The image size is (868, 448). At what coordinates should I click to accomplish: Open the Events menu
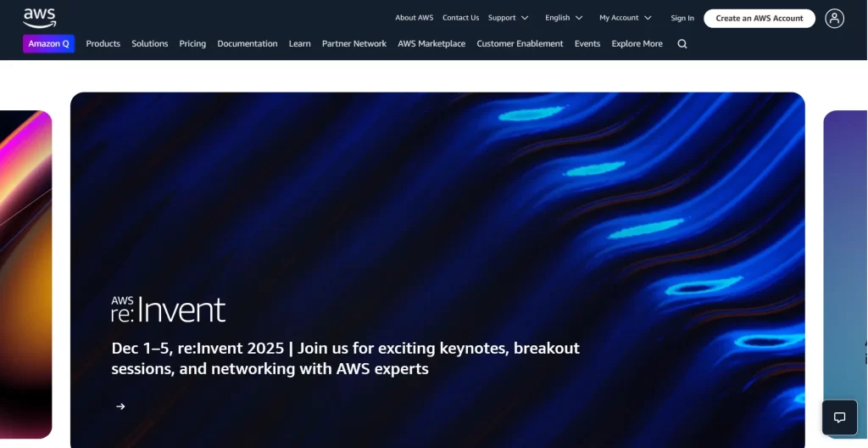pos(587,44)
